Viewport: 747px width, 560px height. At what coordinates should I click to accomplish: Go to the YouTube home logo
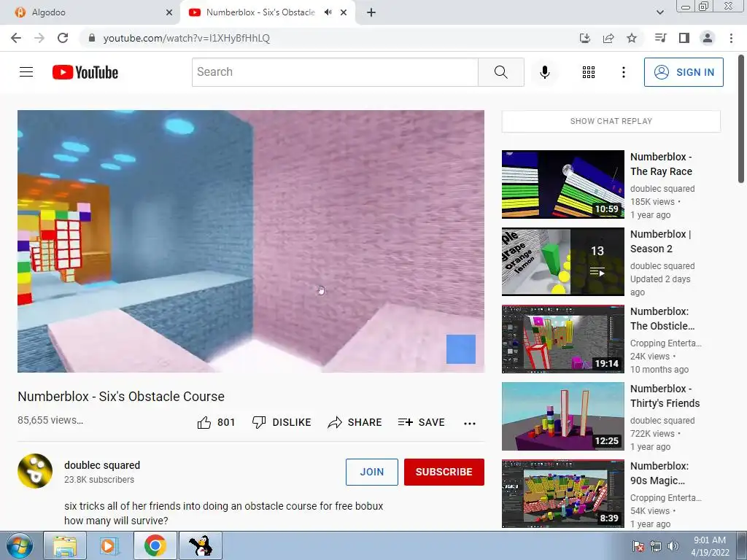tap(85, 72)
